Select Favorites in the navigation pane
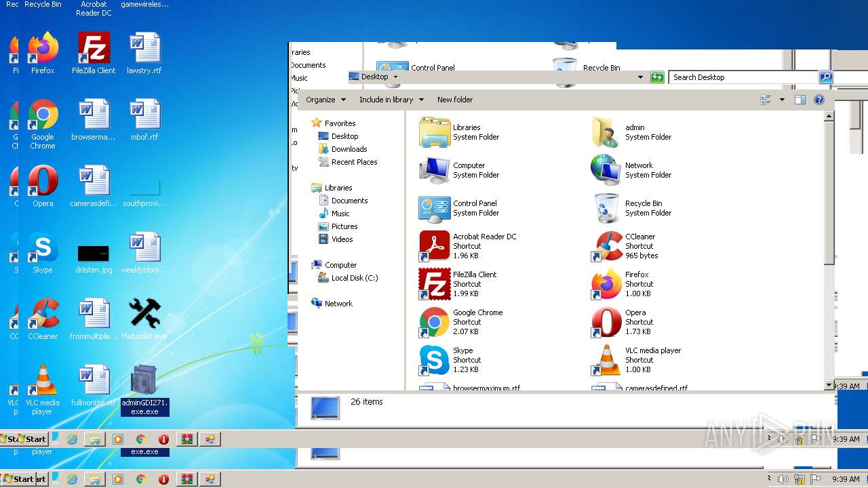Viewport: 868px width, 488px height. [333, 123]
